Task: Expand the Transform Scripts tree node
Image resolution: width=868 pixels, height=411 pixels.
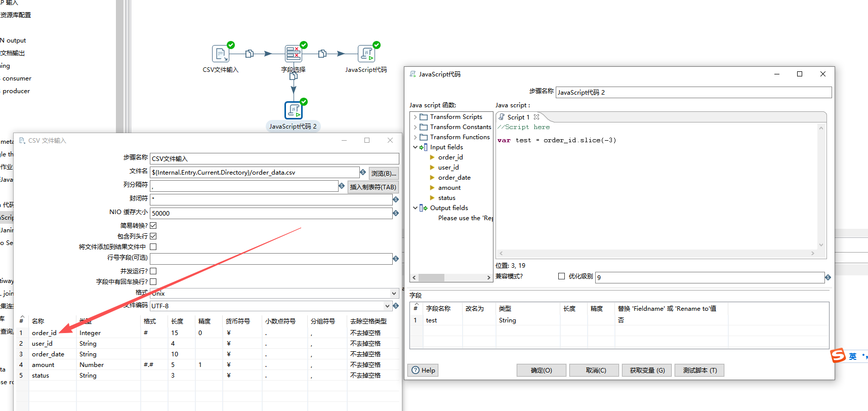Action: [x=416, y=117]
